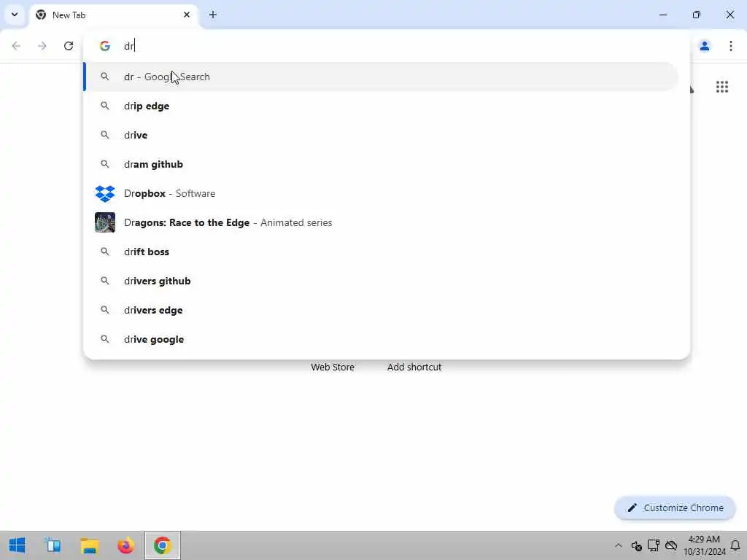
Task: Open the notifications bell
Action: 735,545
